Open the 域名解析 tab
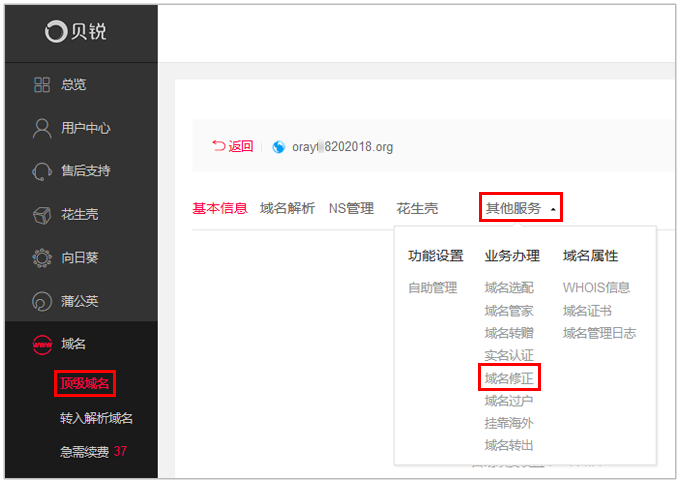This screenshot has width=680, height=483. pyautogui.click(x=287, y=208)
